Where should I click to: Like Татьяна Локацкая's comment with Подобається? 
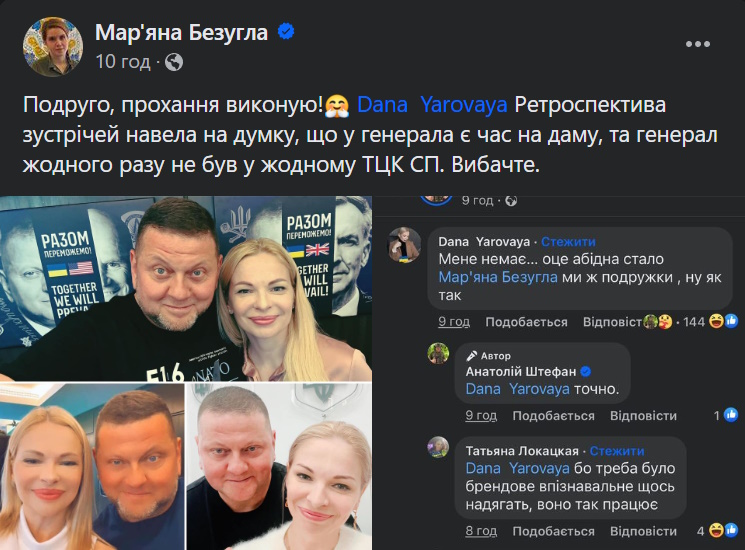click(x=553, y=531)
